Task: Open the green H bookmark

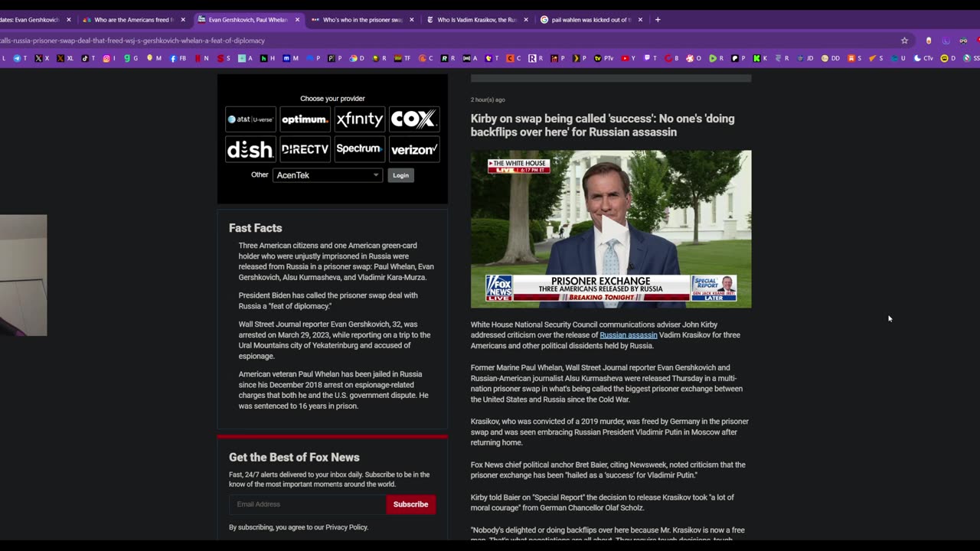Action: (x=267, y=58)
